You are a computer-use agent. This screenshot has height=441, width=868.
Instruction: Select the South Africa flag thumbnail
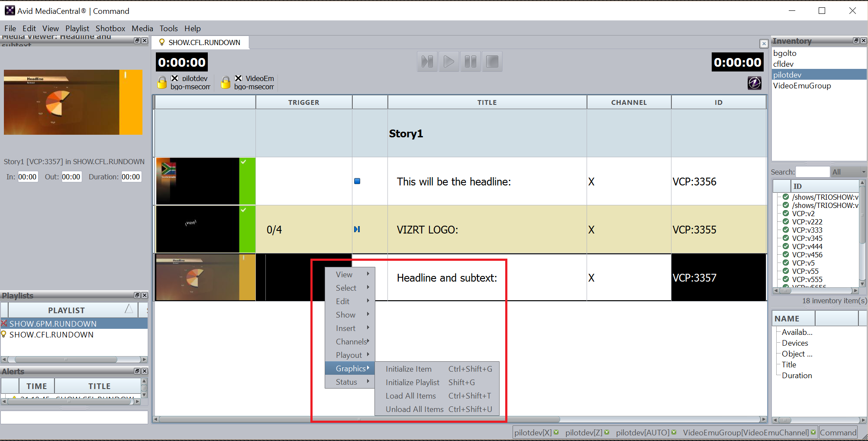pos(197,181)
